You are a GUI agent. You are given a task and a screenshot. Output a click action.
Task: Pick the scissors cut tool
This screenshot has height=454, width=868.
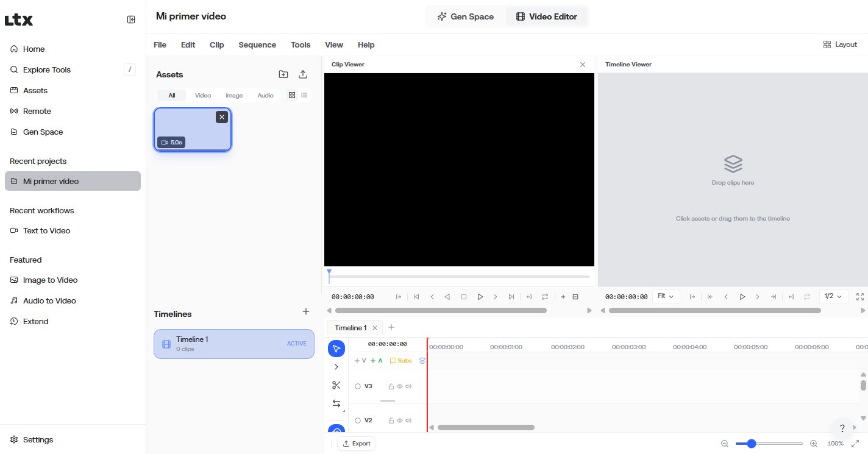pos(336,385)
